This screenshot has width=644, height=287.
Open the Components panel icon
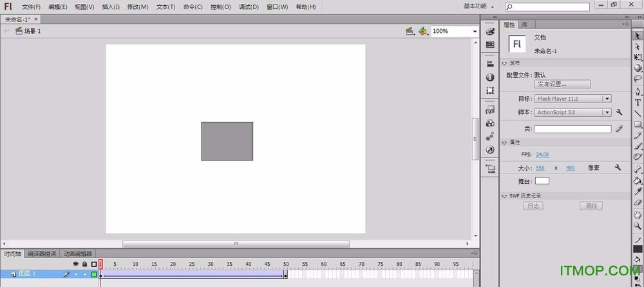click(490, 123)
